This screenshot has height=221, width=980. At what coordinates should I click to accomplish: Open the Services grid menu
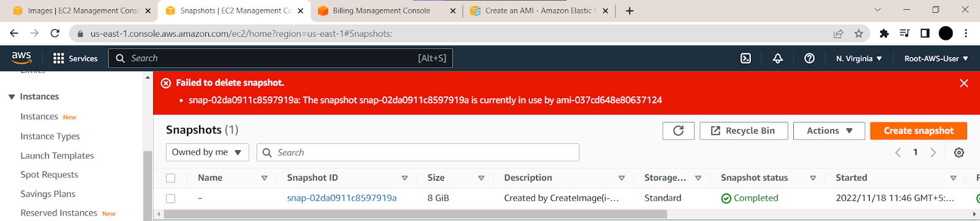tap(75, 58)
